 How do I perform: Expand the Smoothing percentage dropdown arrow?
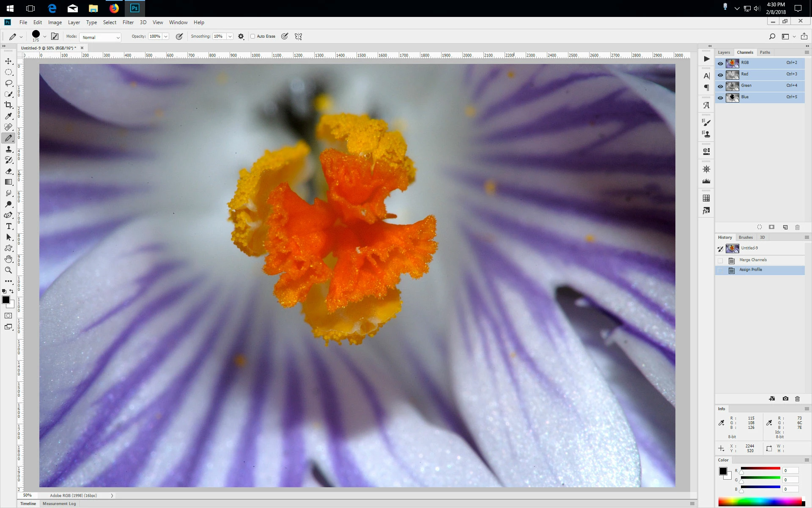pyautogui.click(x=230, y=36)
